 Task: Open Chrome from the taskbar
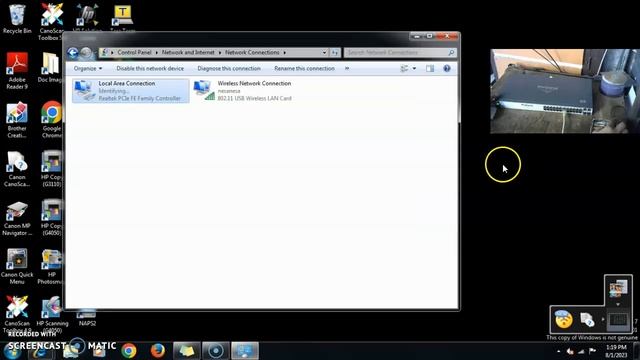(x=129, y=351)
